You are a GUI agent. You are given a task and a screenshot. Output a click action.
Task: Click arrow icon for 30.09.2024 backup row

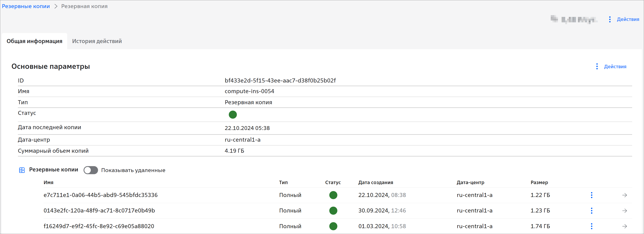click(625, 210)
